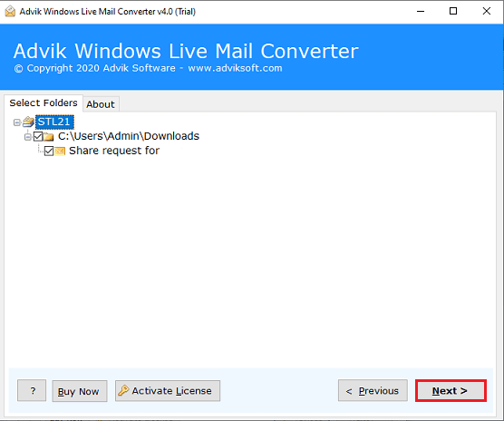Minimize the converter window
The width and height of the screenshot is (504, 421).
[x=421, y=11]
